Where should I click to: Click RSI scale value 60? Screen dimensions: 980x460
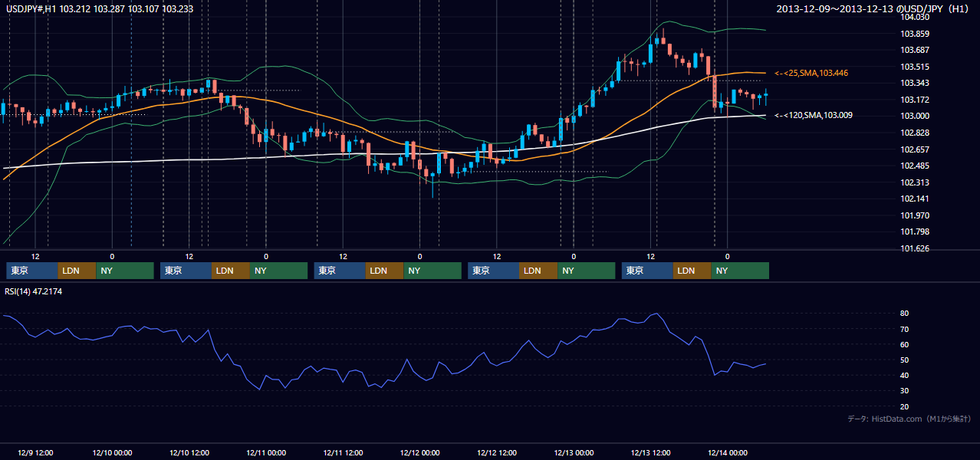(x=905, y=344)
